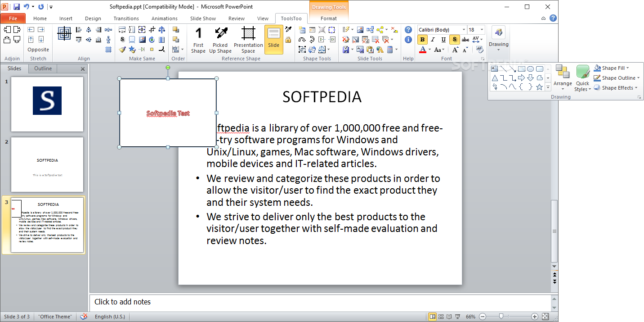This screenshot has width=644, height=322.
Task: Toggle Underline formatting
Action: [x=444, y=40]
